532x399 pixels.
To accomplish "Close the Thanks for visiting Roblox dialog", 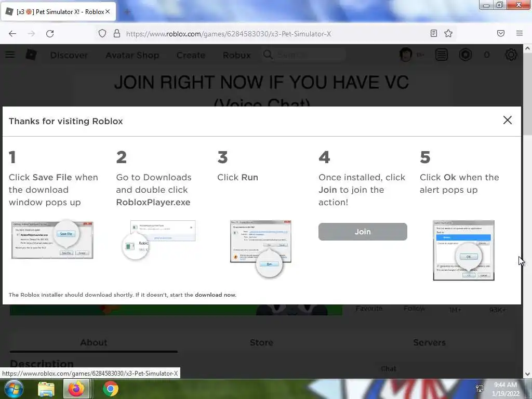I will click(507, 120).
